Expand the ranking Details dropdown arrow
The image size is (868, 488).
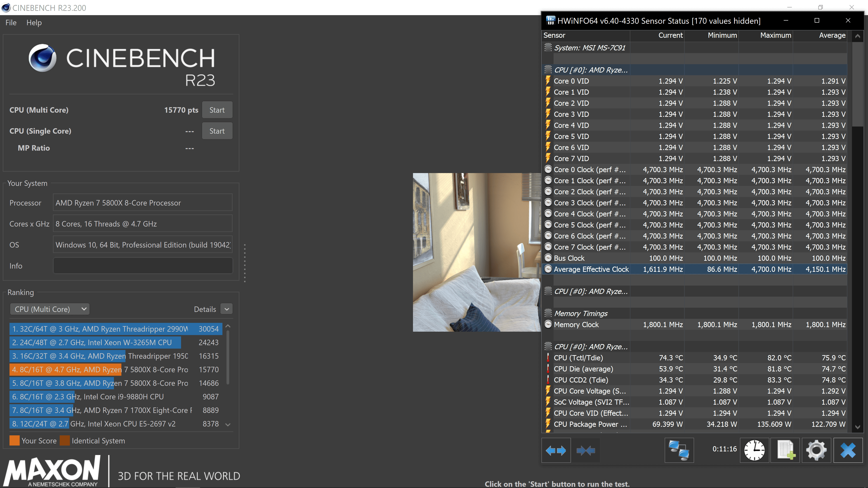coord(226,309)
